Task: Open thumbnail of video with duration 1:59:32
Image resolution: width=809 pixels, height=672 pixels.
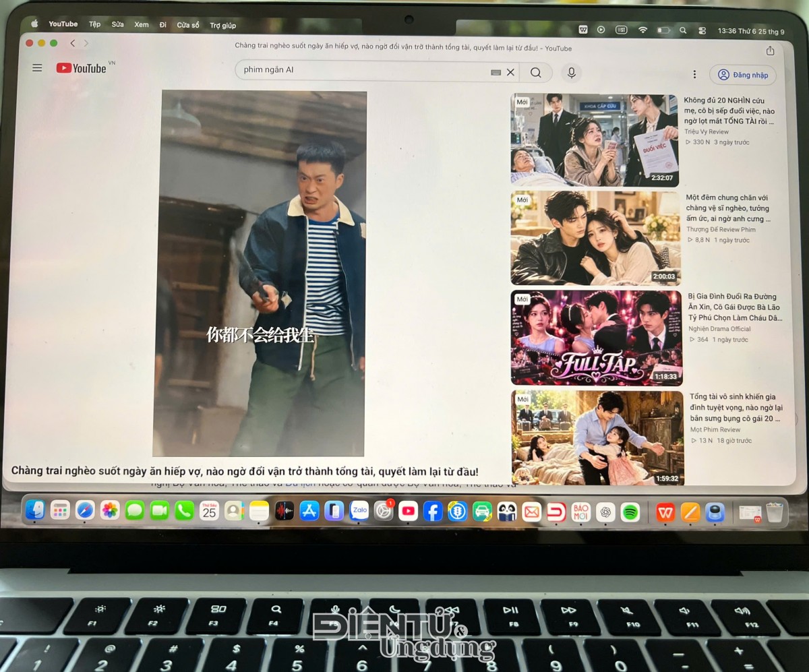Action: [597, 437]
